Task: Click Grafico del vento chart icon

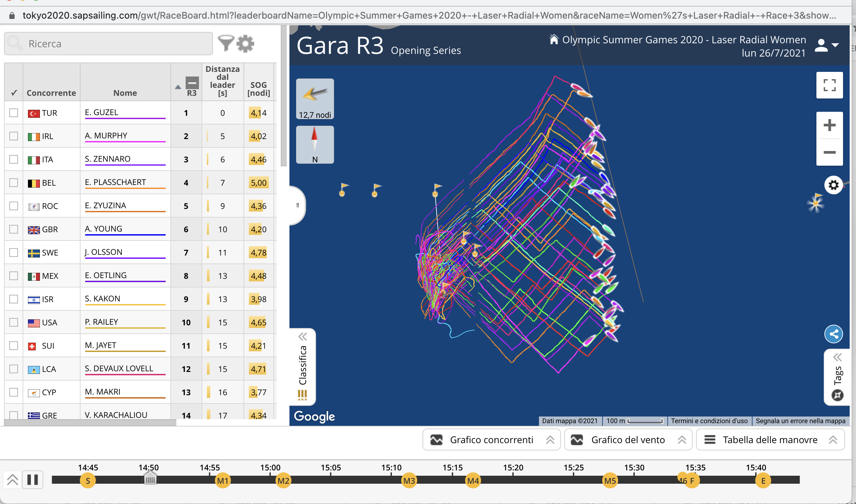Action: (577, 440)
